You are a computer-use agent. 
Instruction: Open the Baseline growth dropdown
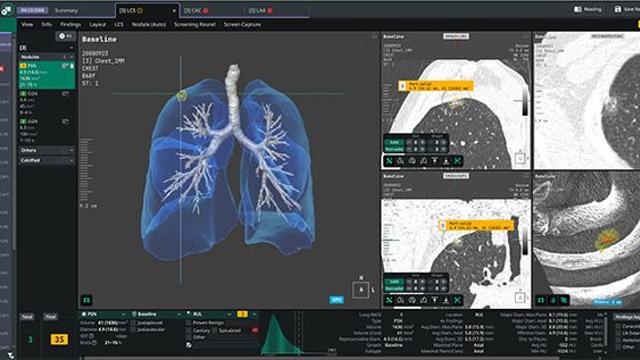pyautogui.click(x=156, y=314)
